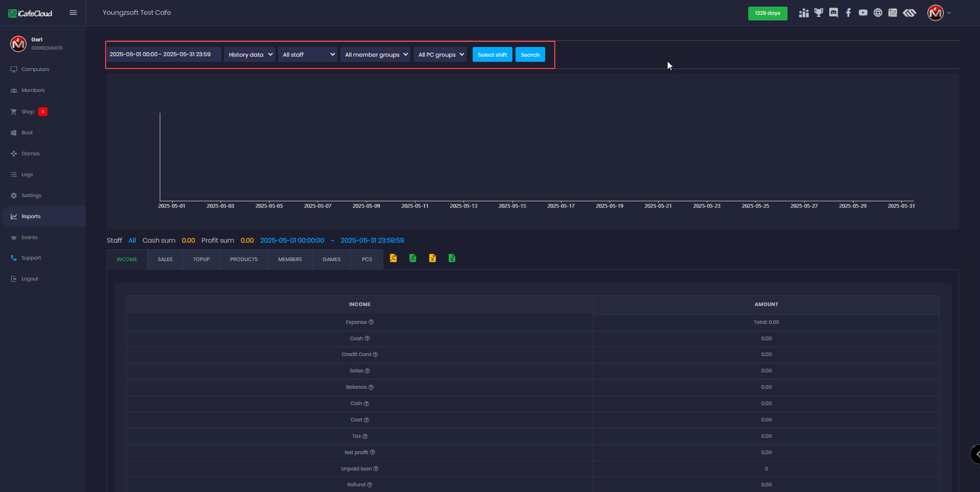
Task: Switch to the TOPUP tab
Action: coord(201,260)
